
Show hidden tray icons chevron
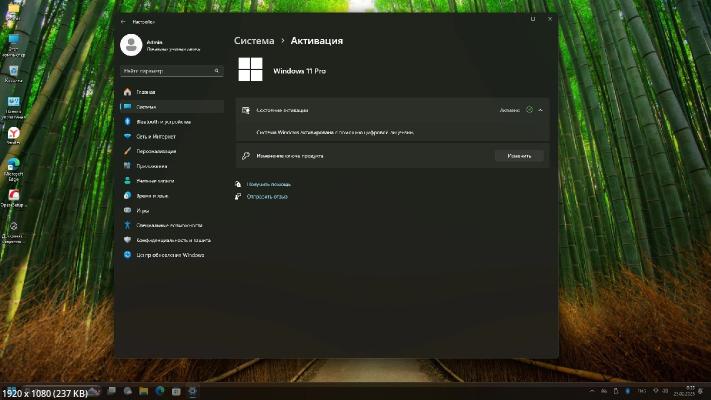pyautogui.click(x=592, y=391)
